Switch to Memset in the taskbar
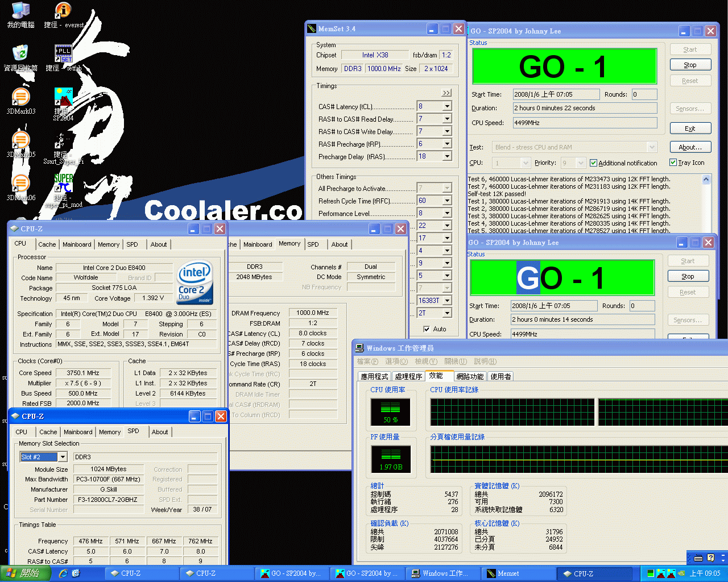Screen dimensions: 728x582 pos(519,573)
